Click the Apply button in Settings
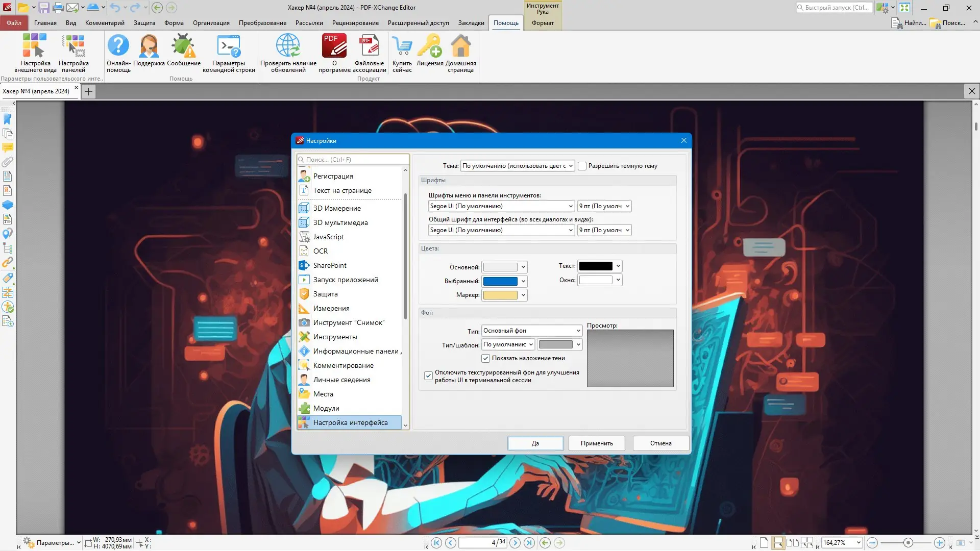 (x=596, y=443)
